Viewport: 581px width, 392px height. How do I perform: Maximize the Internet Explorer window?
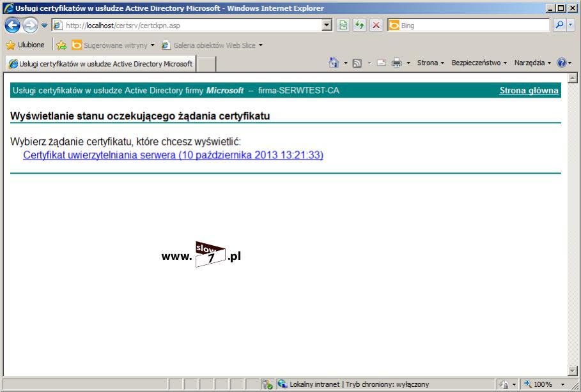pos(561,8)
